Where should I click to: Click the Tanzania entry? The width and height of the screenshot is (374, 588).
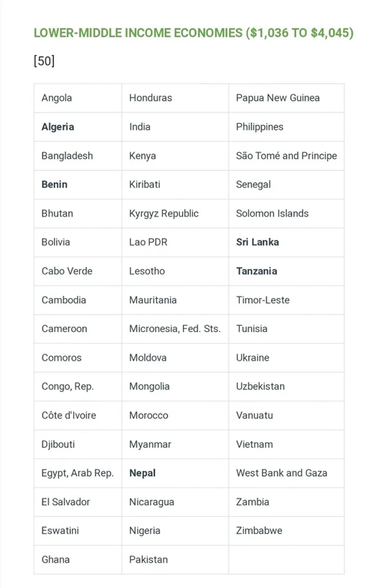(256, 271)
